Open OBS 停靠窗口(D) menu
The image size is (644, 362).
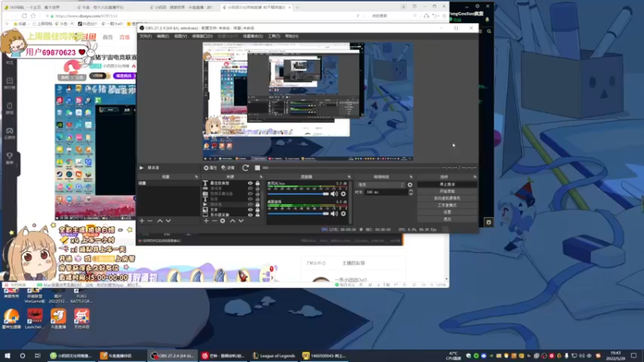[x=202, y=36]
